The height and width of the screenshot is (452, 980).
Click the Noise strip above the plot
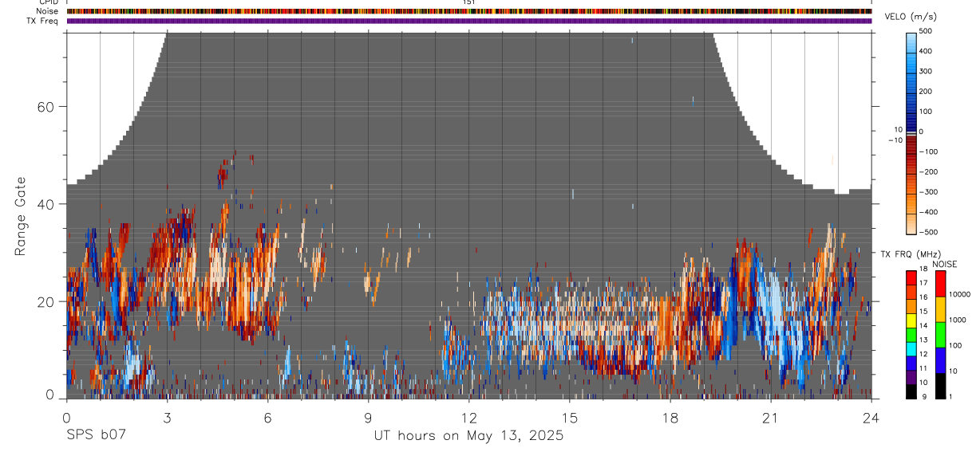pos(469,11)
